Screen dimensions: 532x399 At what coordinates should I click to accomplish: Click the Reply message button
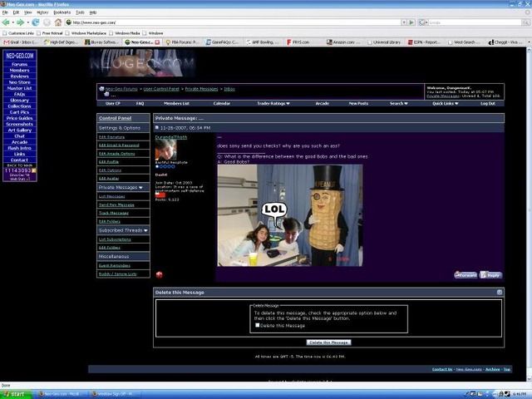[491, 274]
